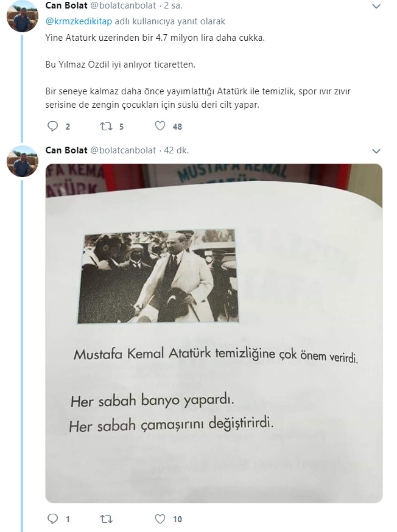Expand the first tweet's options chevron
Viewport: 397px width, 532px height.
[376, 6]
